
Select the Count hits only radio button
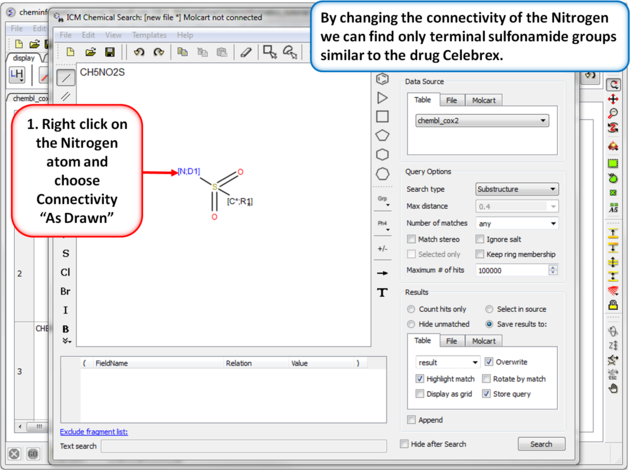click(x=412, y=310)
